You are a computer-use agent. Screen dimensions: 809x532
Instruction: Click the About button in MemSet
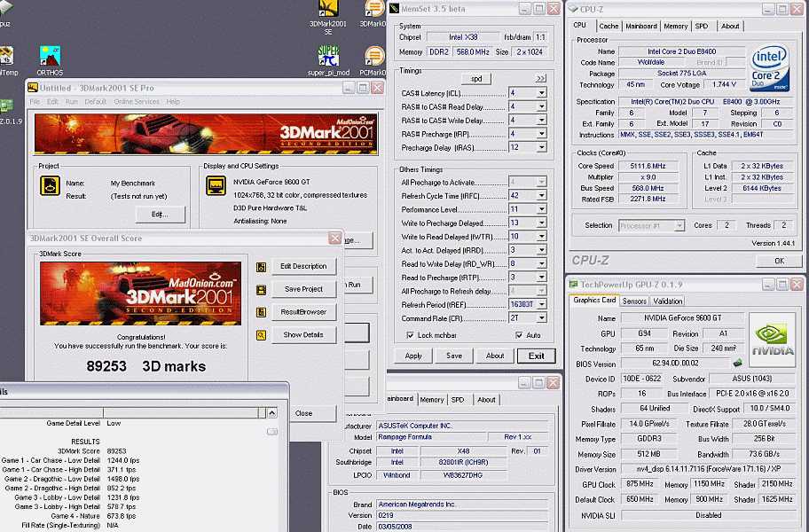click(495, 356)
